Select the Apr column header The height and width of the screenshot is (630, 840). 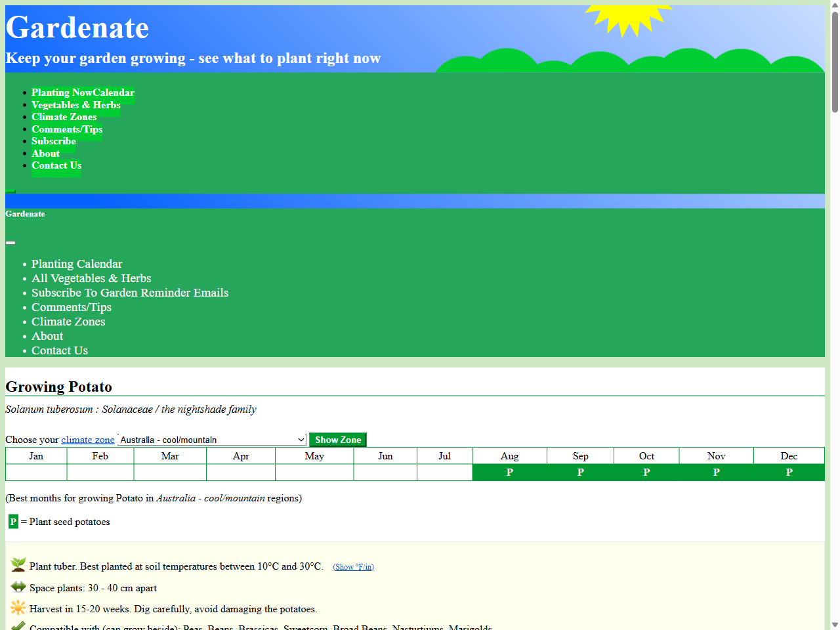(241, 456)
